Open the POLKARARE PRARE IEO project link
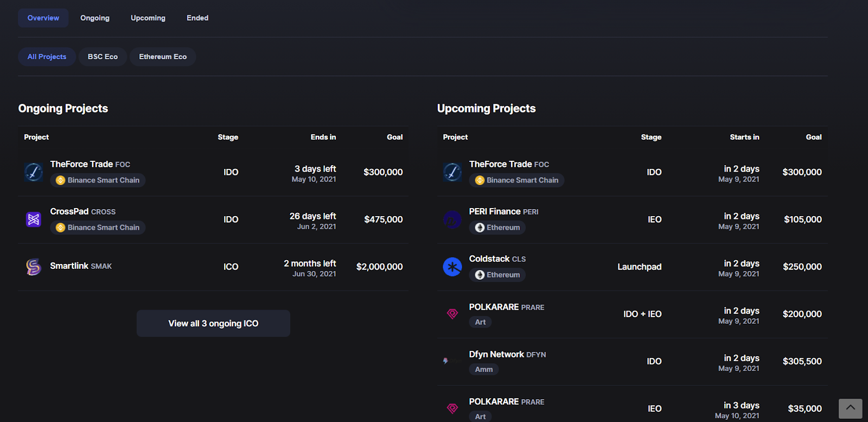 click(507, 401)
